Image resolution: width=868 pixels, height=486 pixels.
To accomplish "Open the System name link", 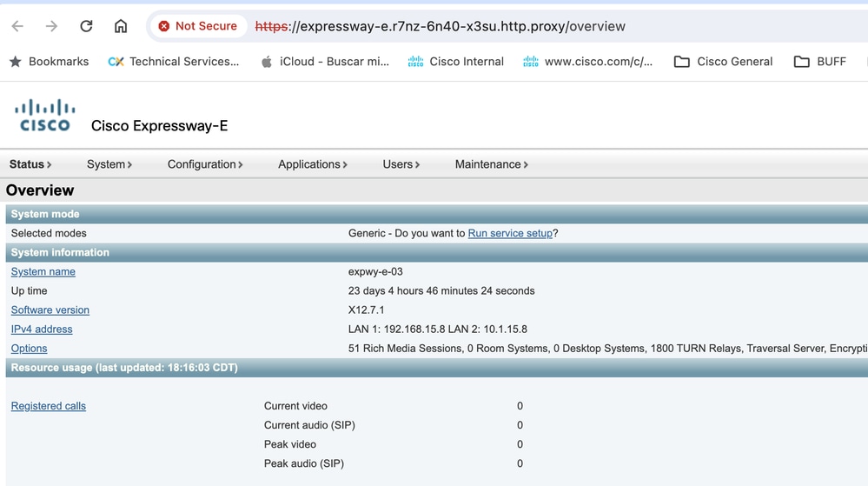I will pyautogui.click(x=43, y=271).
